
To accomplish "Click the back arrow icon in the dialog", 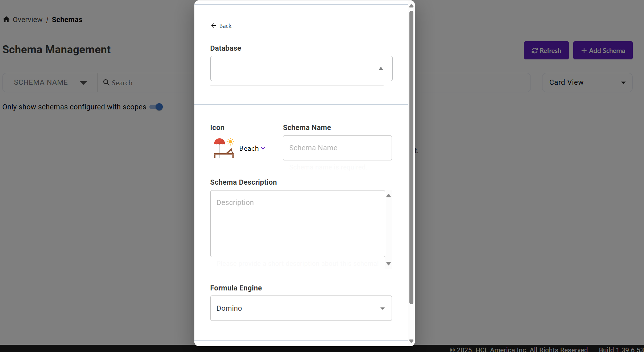I will click(214, 25).
